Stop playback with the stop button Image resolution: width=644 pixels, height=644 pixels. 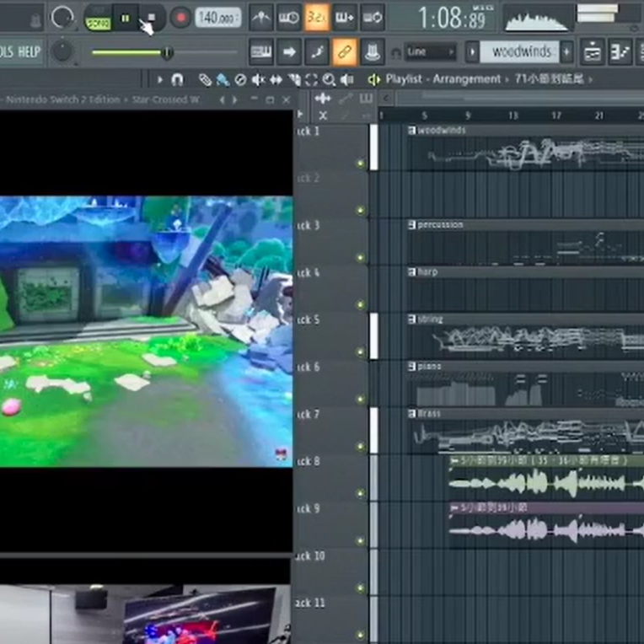(x=151, y=18)
